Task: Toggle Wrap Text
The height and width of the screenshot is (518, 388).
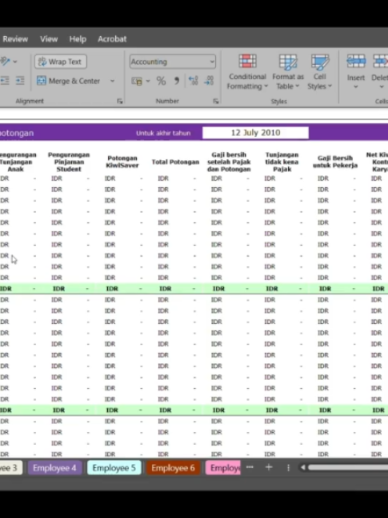Action: click(60, 62)
